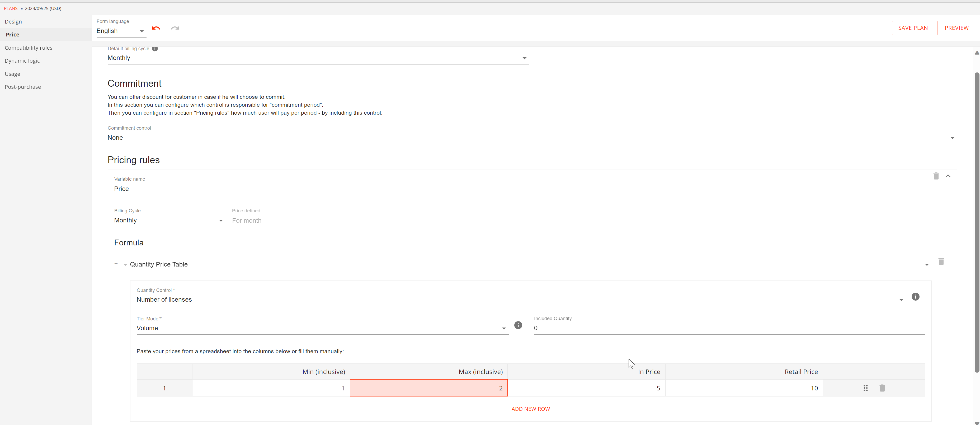Click the PREVIEW button
Image resolution: width=980 pixels, height=425 pixels.
[x=957, y=28]
